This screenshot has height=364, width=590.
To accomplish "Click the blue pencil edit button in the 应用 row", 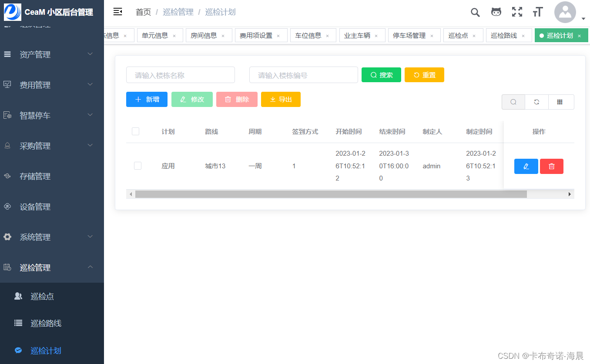I will coord(526,166).
